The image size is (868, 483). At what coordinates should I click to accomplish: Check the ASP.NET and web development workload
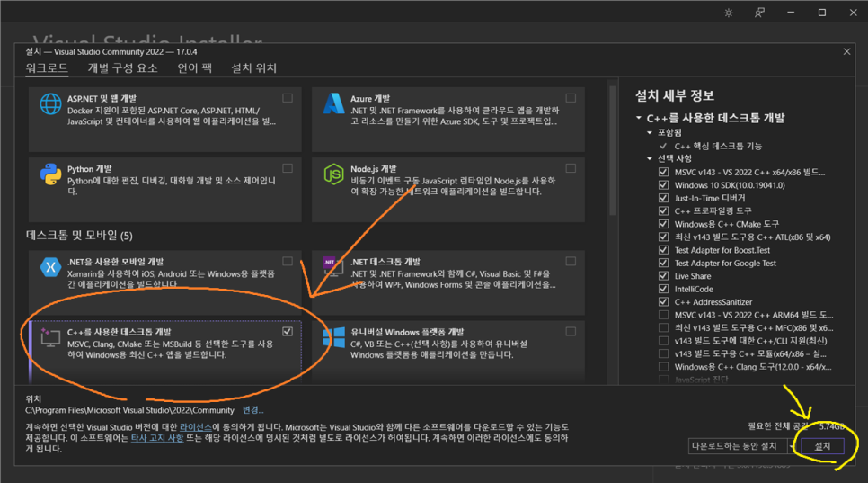(288, 98)
